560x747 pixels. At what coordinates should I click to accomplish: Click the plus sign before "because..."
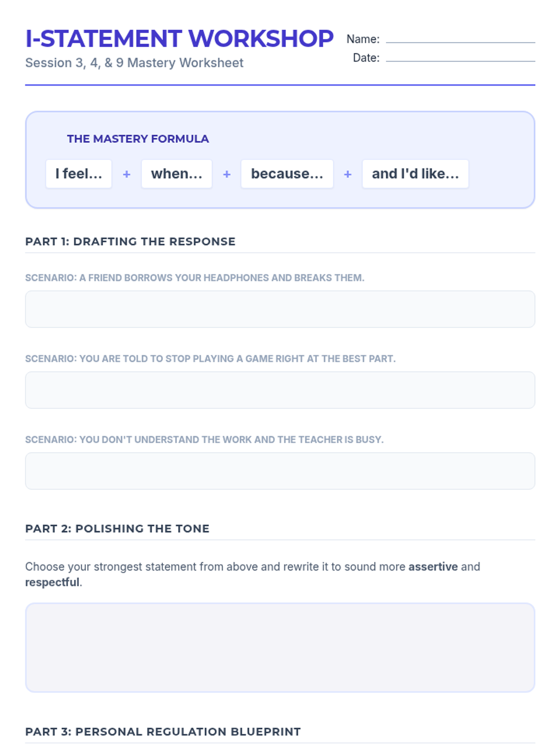227,174
